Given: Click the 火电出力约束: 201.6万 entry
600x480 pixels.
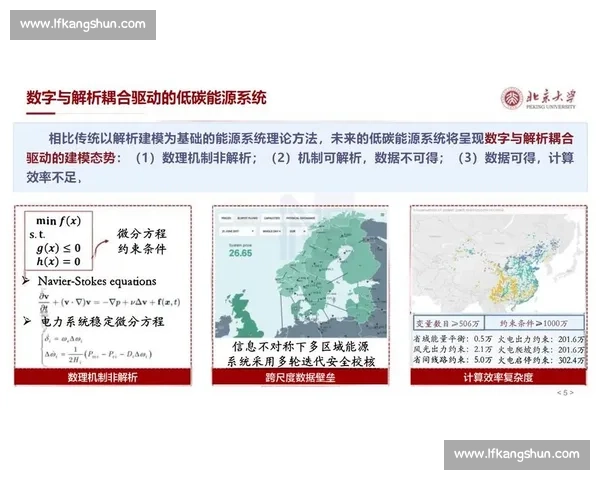Looking at the screenshot, I should [x=541, y=339].
